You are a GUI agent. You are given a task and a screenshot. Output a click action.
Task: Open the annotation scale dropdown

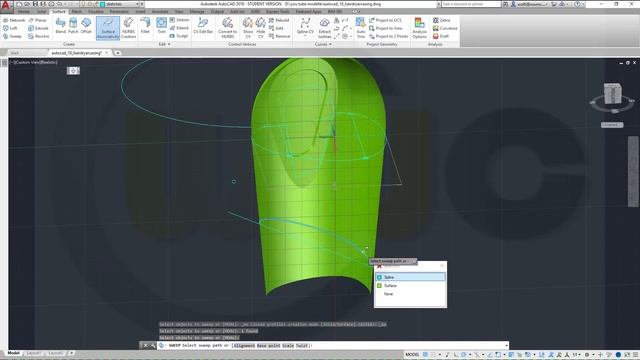coord(577,355)
